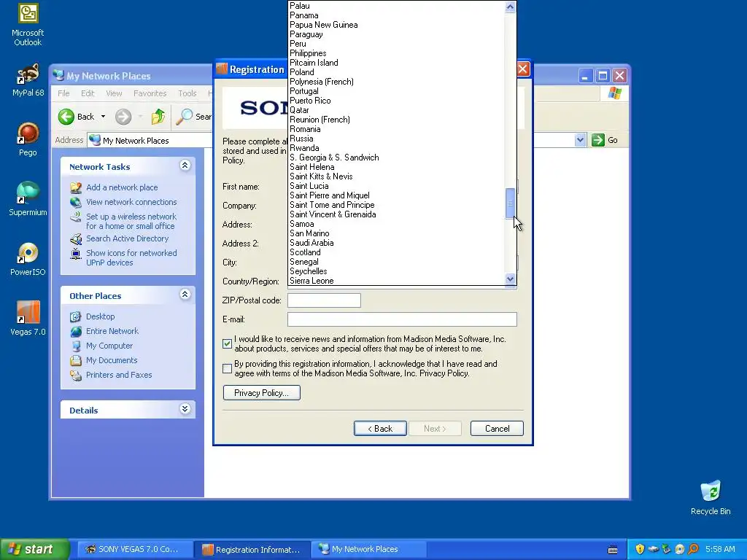Select Russia in the country list
Image resolution: width=747 pixels, height=560 pixels.
click(x=396, y=139)
